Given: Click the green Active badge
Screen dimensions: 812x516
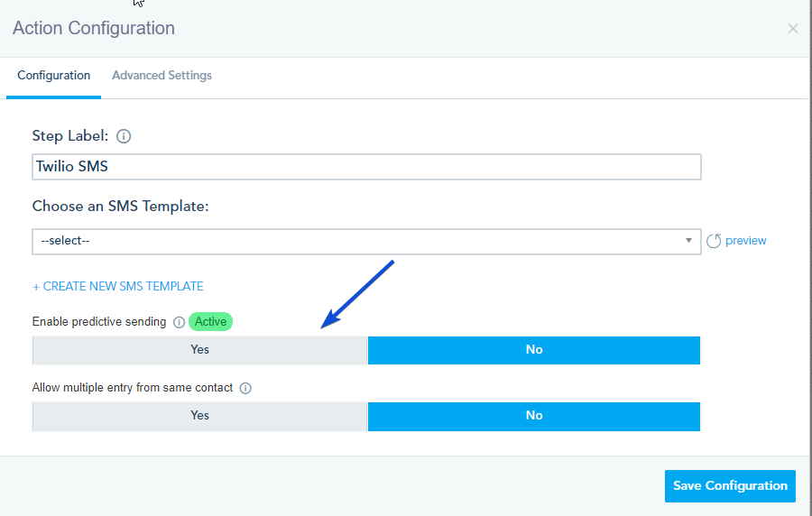Looking at the screenshot, I should pyautogui.click(x=211, y=322).
